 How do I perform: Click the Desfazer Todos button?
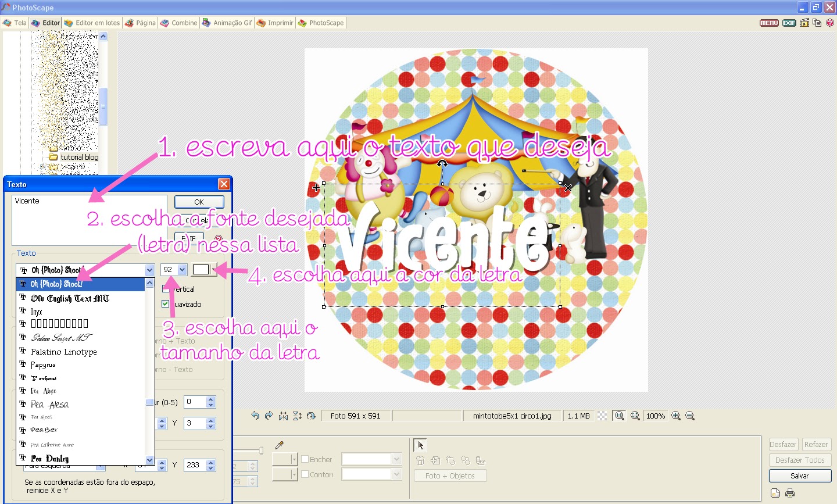[x=800, y=460]
